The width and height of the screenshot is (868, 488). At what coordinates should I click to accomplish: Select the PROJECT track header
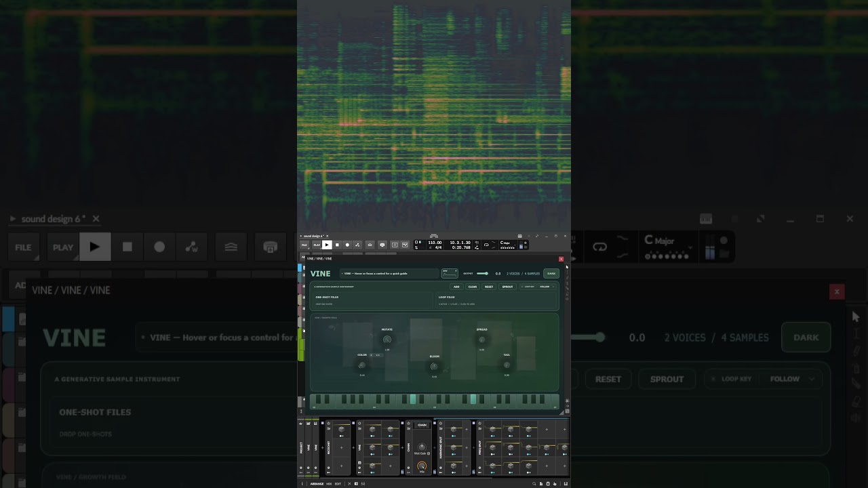pyautogui.click(x=301, y=448)
